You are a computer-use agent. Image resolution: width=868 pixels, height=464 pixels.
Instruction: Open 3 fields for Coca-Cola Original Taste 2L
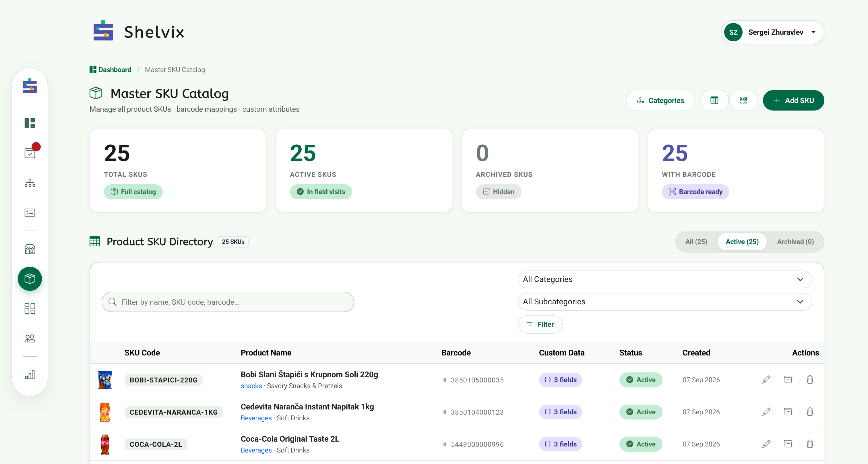pos(560,444)
